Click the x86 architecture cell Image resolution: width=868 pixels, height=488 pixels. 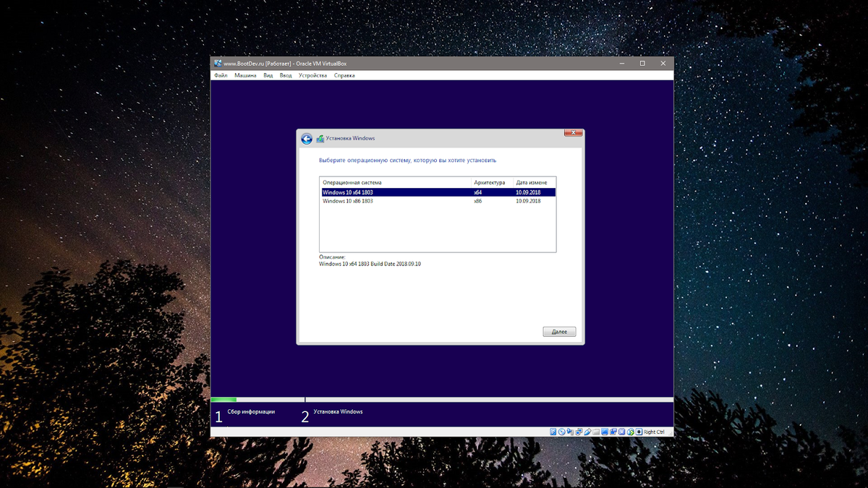pos(478,201)
